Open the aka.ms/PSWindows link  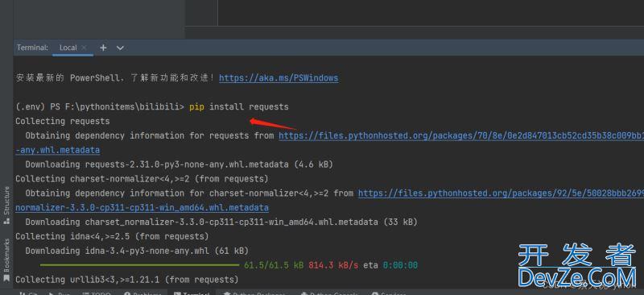pos(279,78)
